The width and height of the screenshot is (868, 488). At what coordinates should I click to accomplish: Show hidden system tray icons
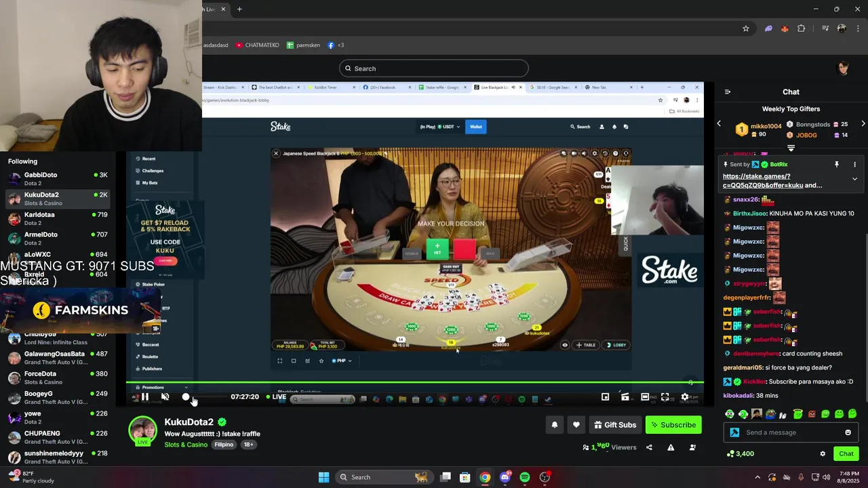(757, 477)
